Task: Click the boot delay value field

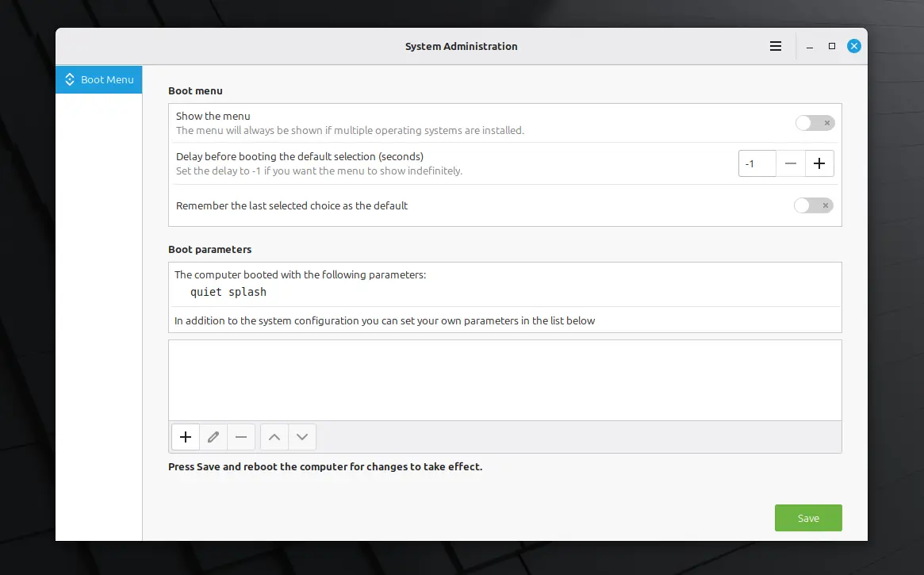Action: pyautogui.click(x=757, y=163)
